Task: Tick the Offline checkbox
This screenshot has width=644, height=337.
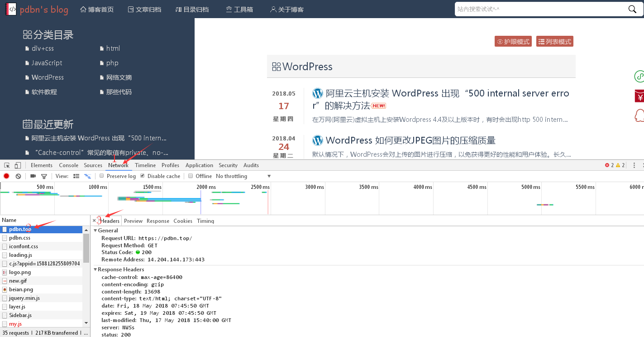Action: [191, 176]
